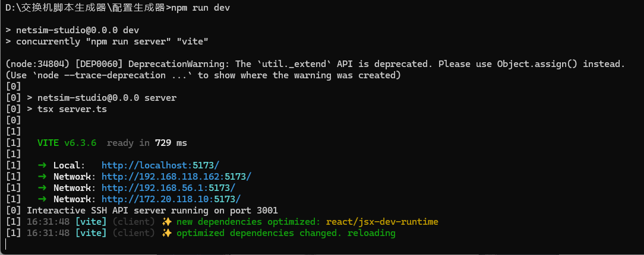Viewport: 644px width, 255px height.
Task: Click the green VITE v6.3.6 label
Action: click(67, 143)
